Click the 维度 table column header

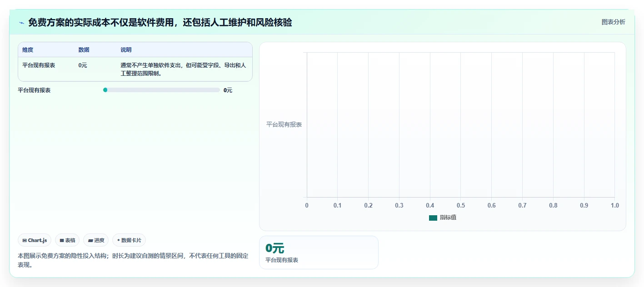coord(28,50)
